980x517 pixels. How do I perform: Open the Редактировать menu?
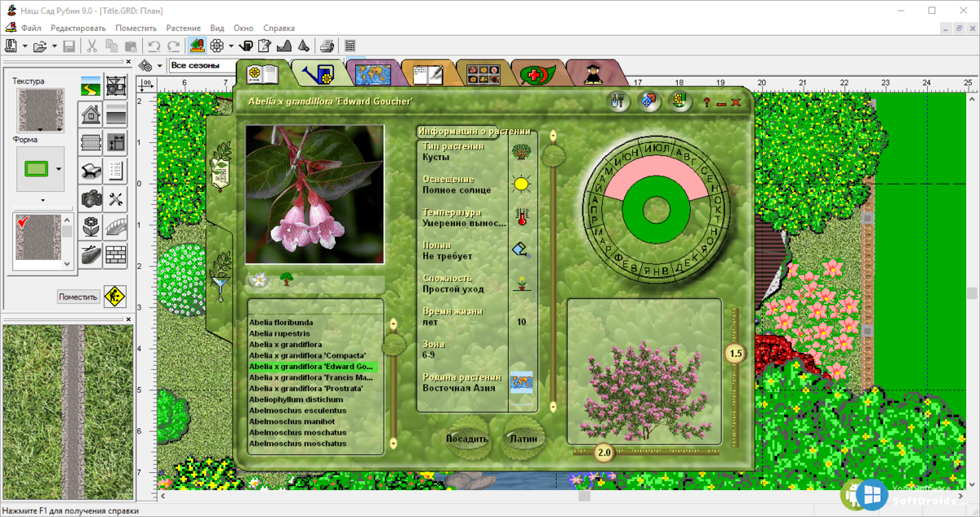(x=78, y=27)
